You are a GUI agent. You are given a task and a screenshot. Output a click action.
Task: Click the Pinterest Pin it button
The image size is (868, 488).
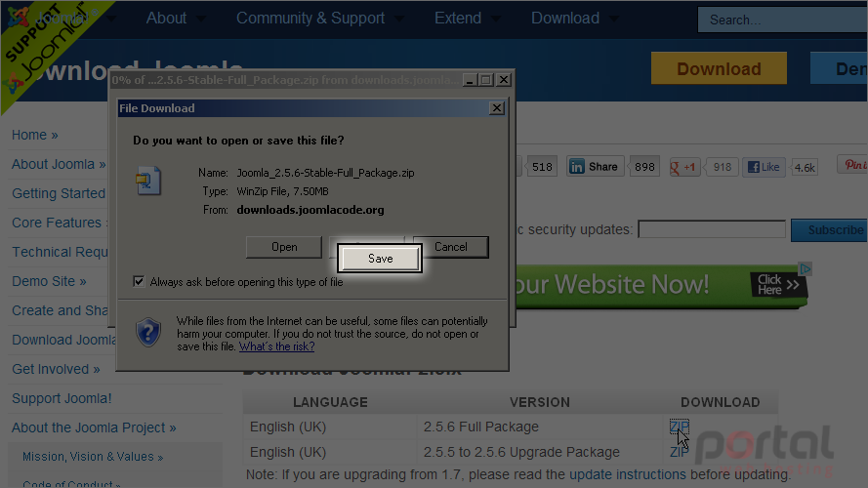[853, 165]
